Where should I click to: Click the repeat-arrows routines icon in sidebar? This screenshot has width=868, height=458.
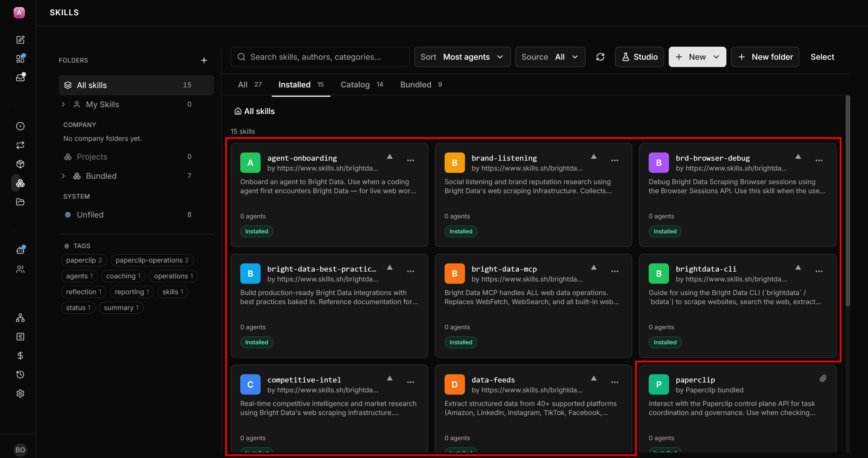[x=20, y=145]
